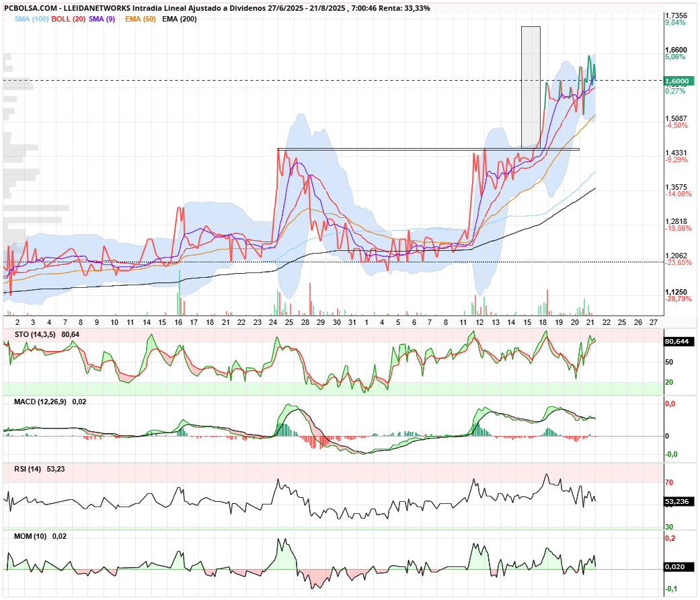Click the -23,65% percentage label
The image size is (700, 600).
coord(678,263)
